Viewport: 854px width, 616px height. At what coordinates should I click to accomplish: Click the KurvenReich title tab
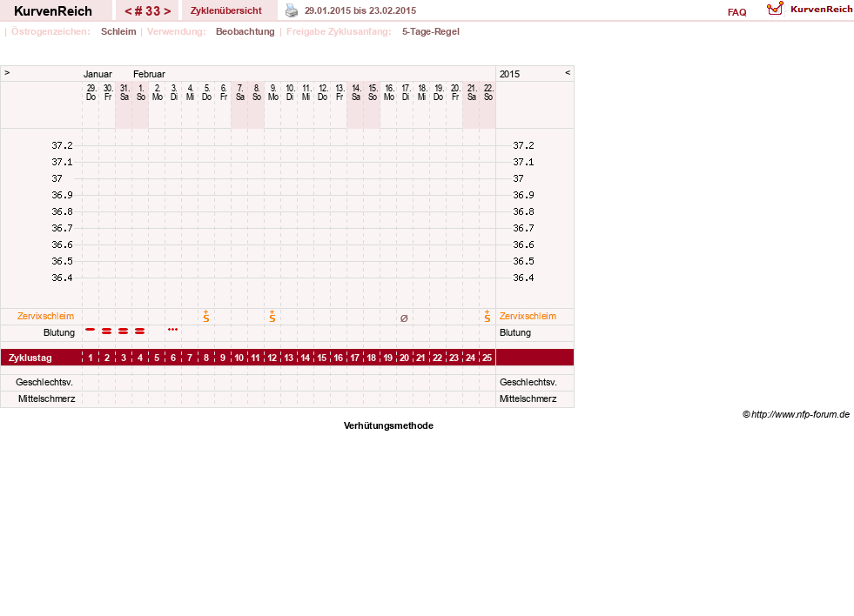click(x=53, y=11)
